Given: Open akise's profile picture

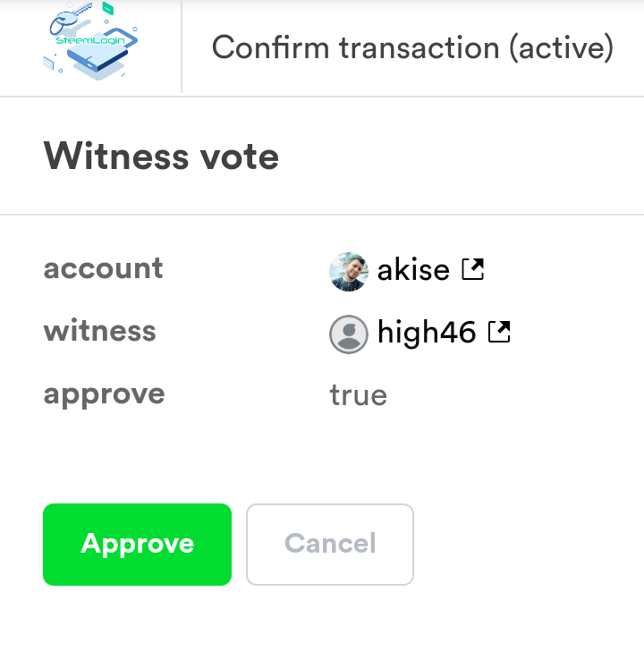Looking at the screenshot, I should [349, 271].
